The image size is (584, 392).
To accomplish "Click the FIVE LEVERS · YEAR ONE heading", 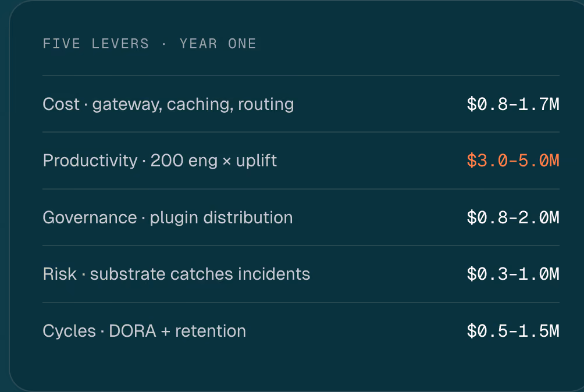I will pos(149,44).
